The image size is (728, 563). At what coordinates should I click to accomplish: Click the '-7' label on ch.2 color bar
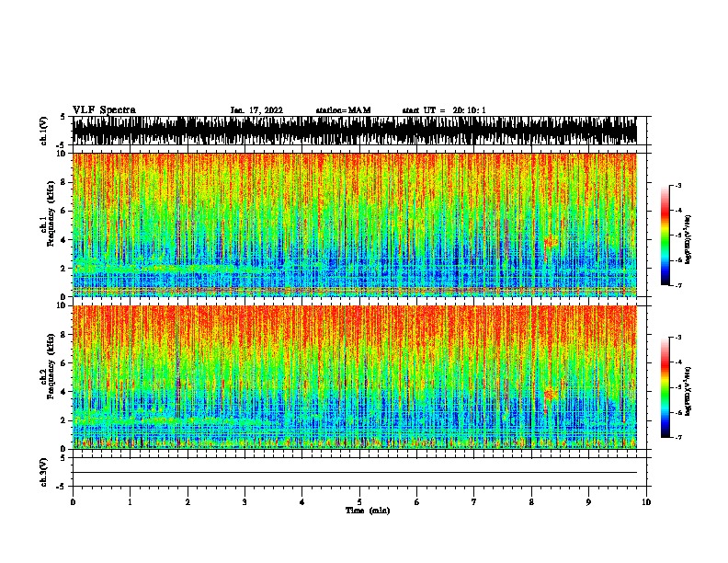(678, 438)
